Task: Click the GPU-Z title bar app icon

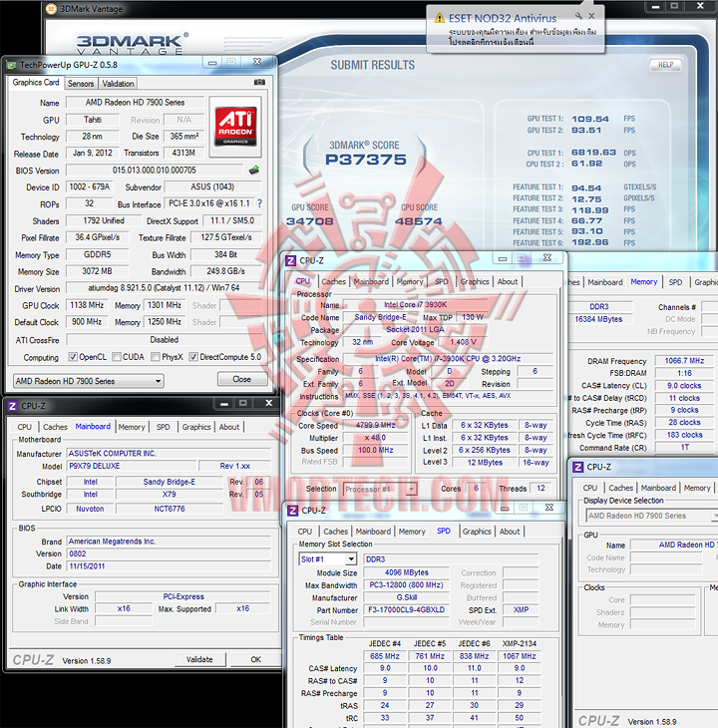Action: [12, 65]
